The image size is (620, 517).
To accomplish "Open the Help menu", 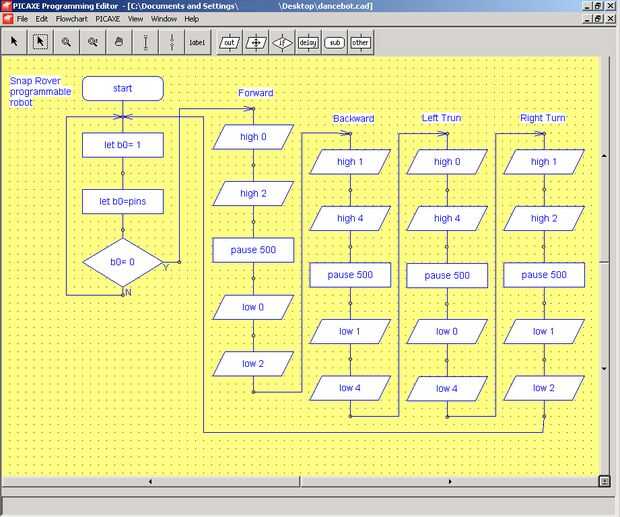I will [x=192, y=19].
